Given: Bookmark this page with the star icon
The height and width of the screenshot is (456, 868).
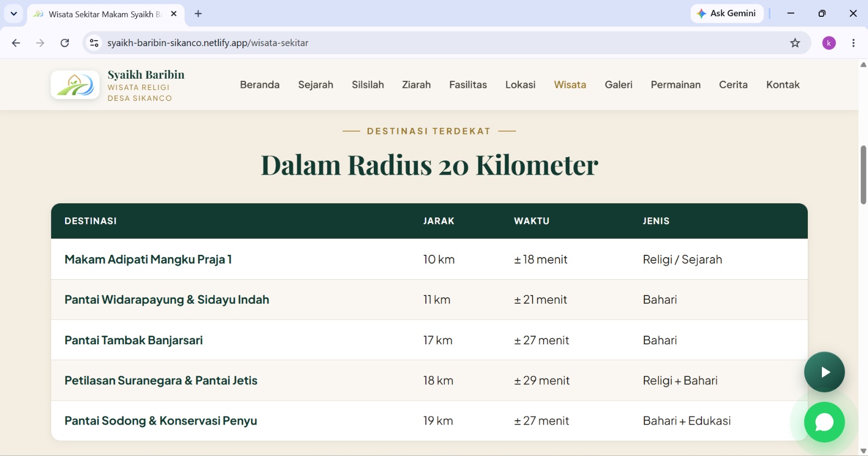Looking at the screenshot, I should pos(795,43).
